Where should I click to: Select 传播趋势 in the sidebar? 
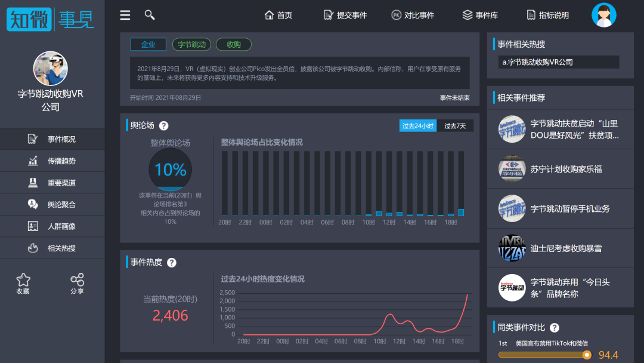click(52, 161)
